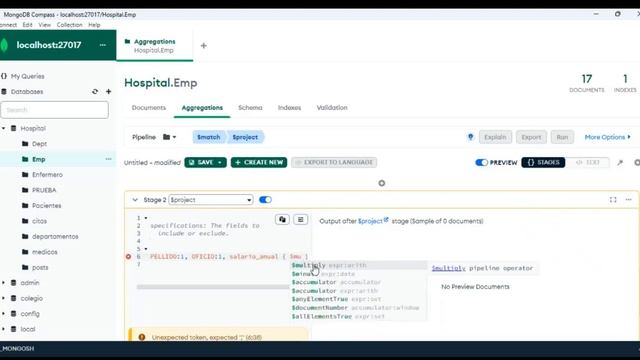Open the Collection menu
This screenshot has height=360, width=640.
(x=69, y=25)
